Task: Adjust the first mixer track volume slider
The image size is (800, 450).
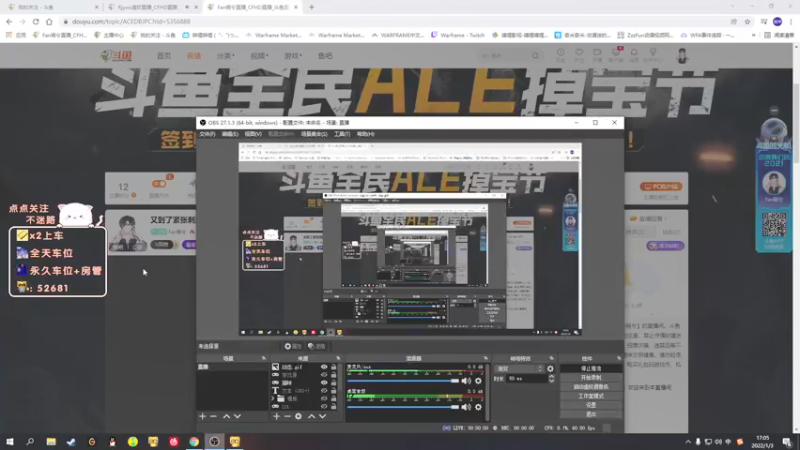Action: click(403, 381)
